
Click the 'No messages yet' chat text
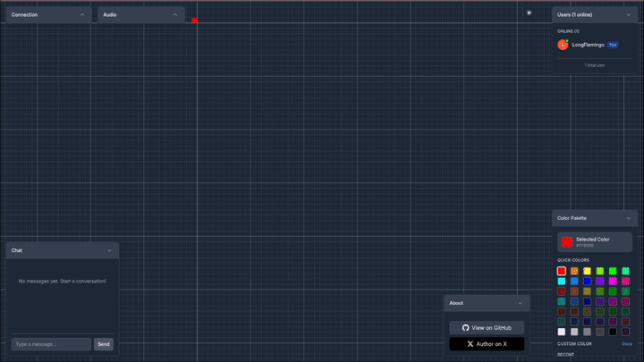(x=63, y=282)
